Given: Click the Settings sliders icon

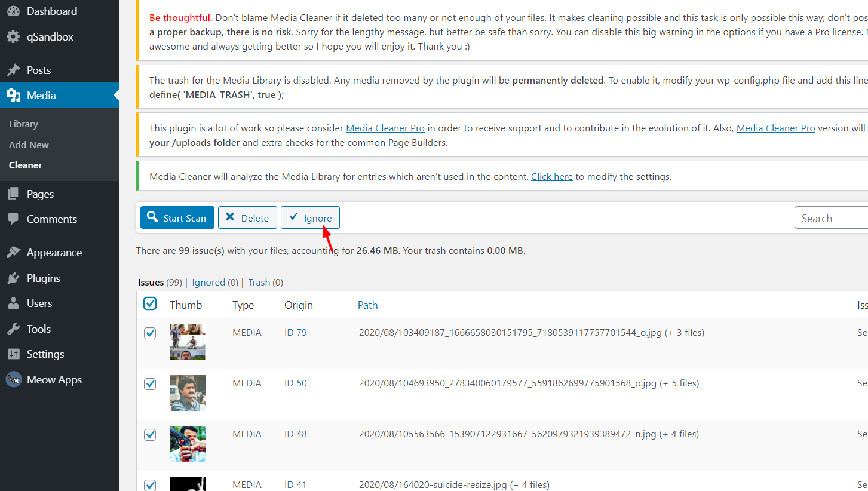Looking at the screenshot, I should click(x=13, y=354).
